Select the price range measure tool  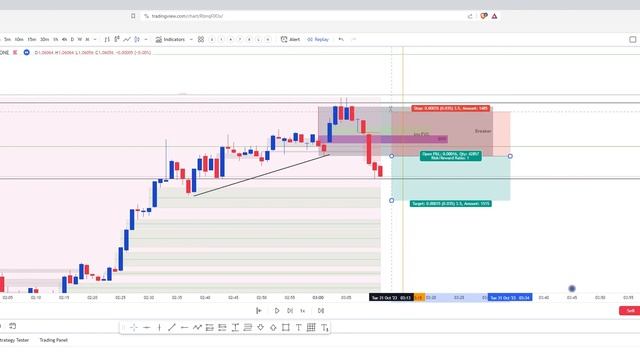pyautogui.click(x=235, y=327)
